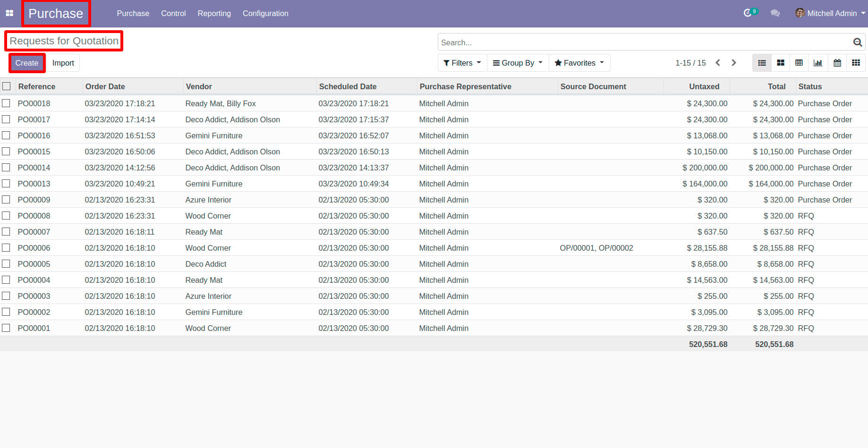Viewport: 868px width, 448px height.
Task: Tick the checkbox for PO00014
Action: tap(6, 167)
